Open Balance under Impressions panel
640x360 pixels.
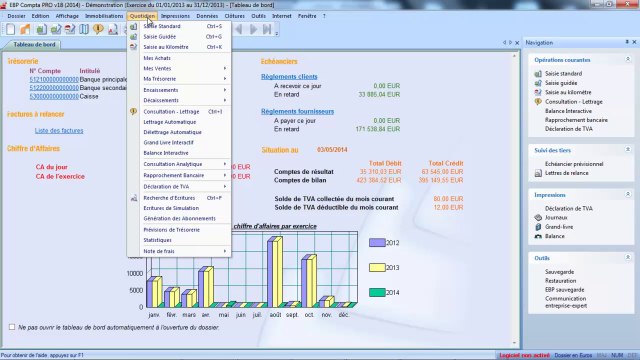555,236
